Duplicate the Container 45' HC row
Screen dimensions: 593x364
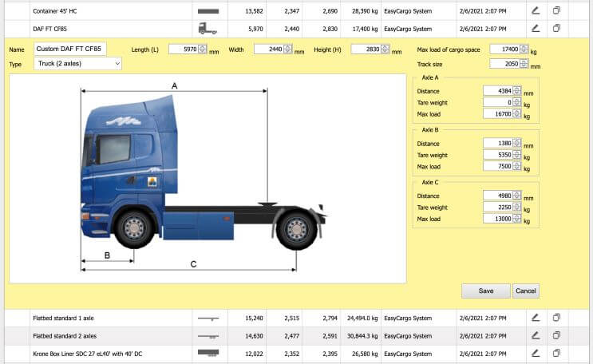pyautogui.click(x=556, y=10)
